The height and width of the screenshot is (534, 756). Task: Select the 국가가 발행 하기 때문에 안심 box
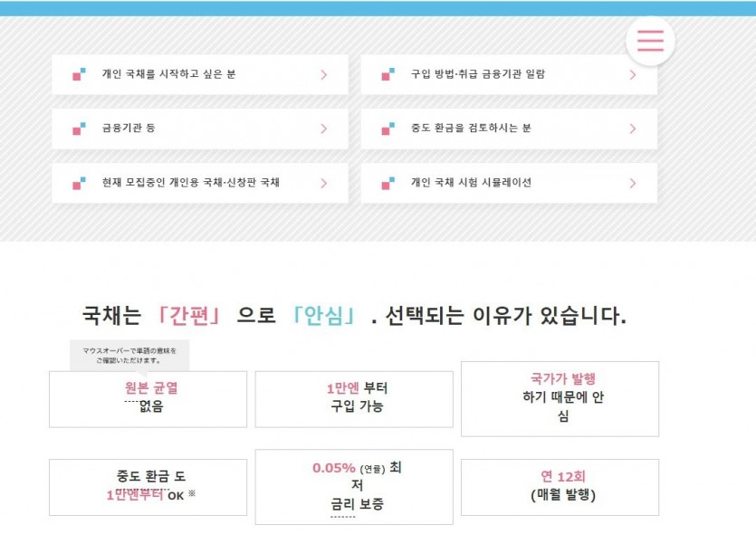pos(560,399)
